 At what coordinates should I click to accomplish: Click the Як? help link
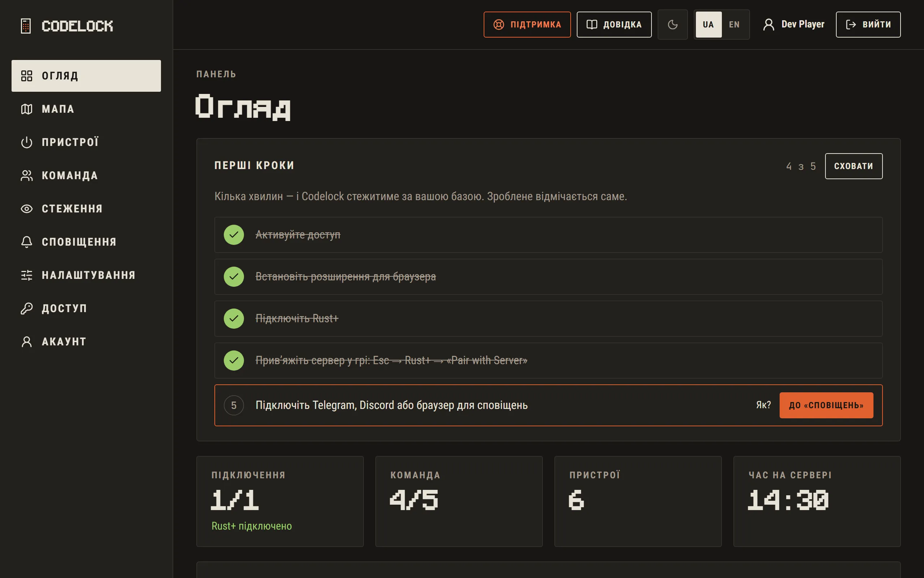tap(763, 405)
